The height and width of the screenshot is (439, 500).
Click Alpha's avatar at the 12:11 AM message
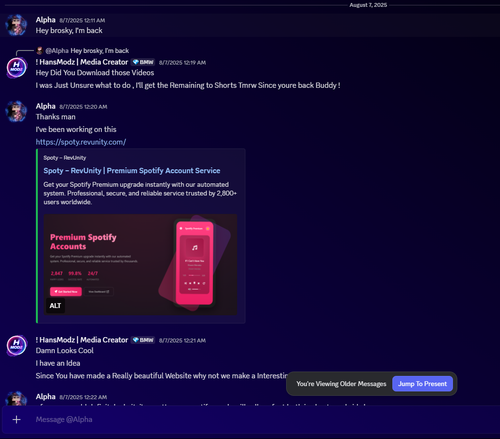coord(16,25)
